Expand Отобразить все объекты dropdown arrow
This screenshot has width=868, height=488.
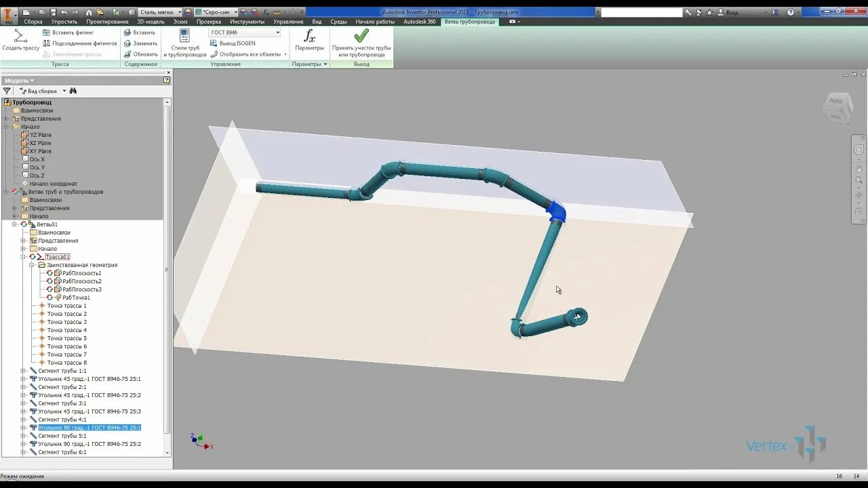285,54
